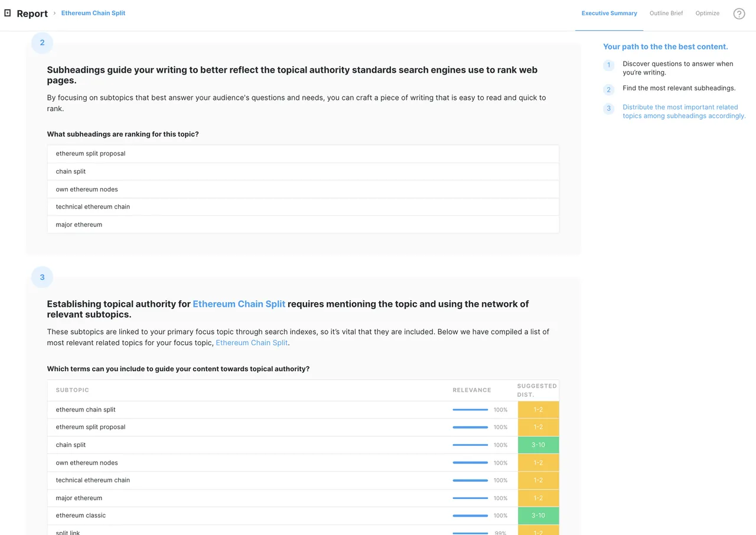Select 'chain split' subheading row
This screenshot has width=756, height=535.
[303, 171]
